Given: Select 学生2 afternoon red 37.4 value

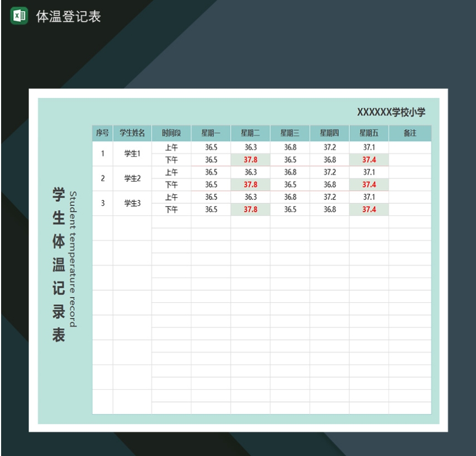Looking at the screenshot, I should 369,184.
